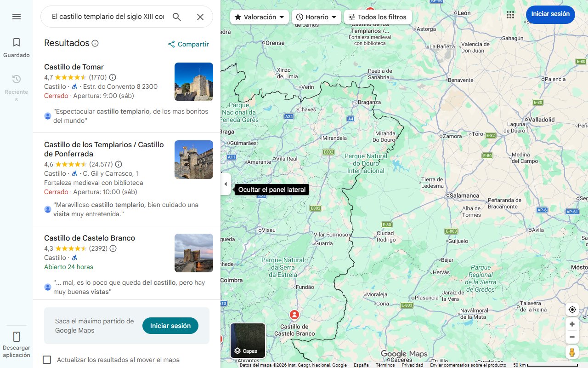The width and height of the screenshot is (588, 368).
Task: Open the Google apps grid icon
Action: pyautogui.click(x=510, y=15)
